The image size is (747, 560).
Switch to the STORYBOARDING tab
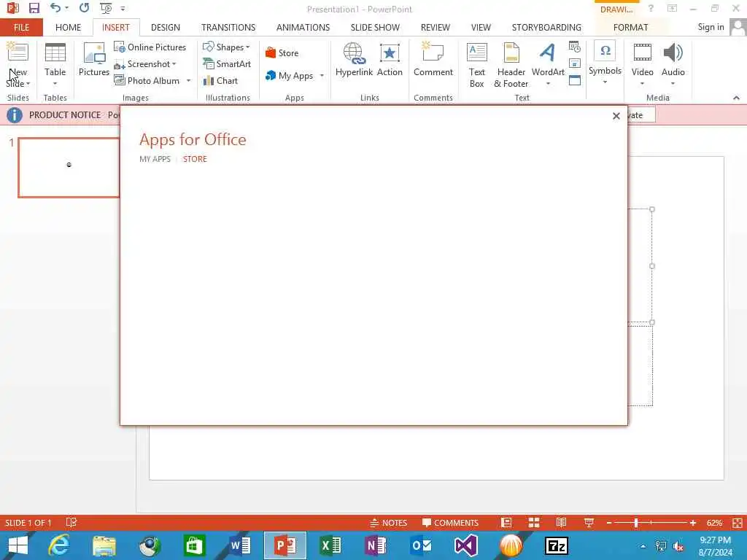546,27
